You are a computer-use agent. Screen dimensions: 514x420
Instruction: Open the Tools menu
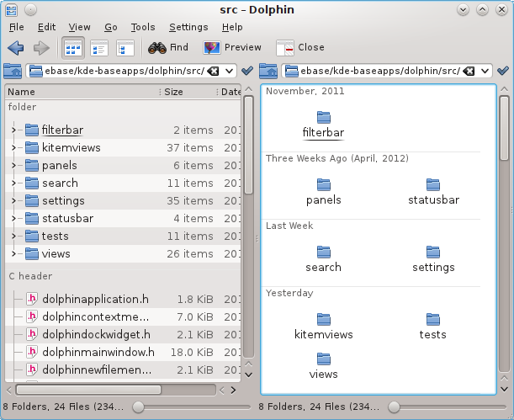coord(143,27)
